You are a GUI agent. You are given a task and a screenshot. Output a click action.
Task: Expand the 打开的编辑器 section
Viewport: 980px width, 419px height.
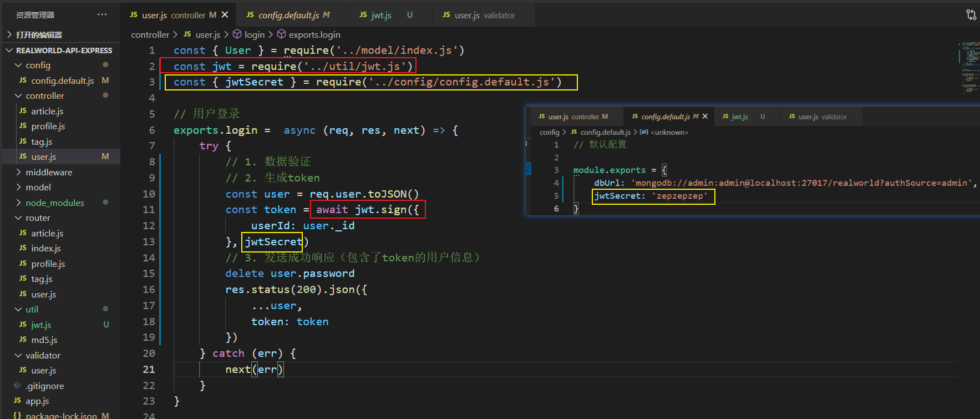(9, 35)
